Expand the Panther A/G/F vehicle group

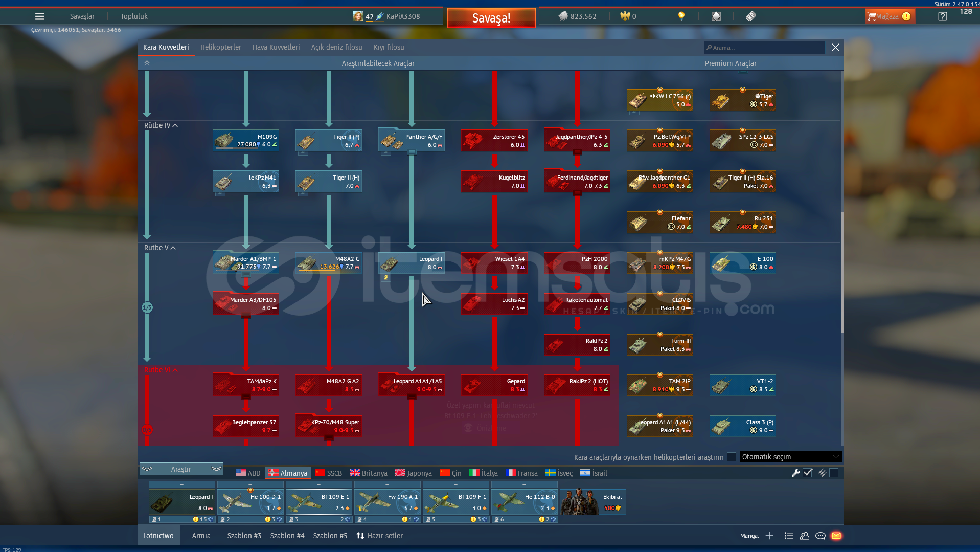412,152
